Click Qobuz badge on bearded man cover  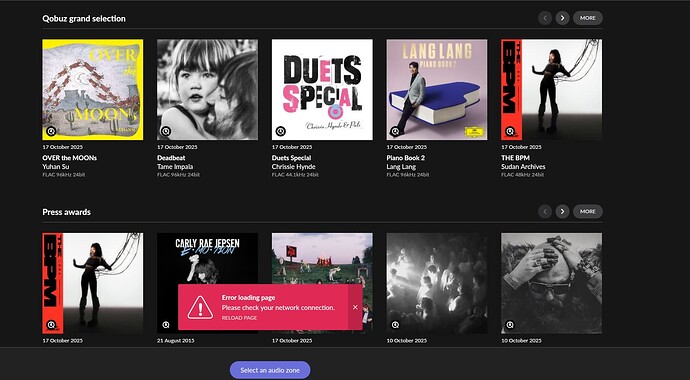coord(510,325)
